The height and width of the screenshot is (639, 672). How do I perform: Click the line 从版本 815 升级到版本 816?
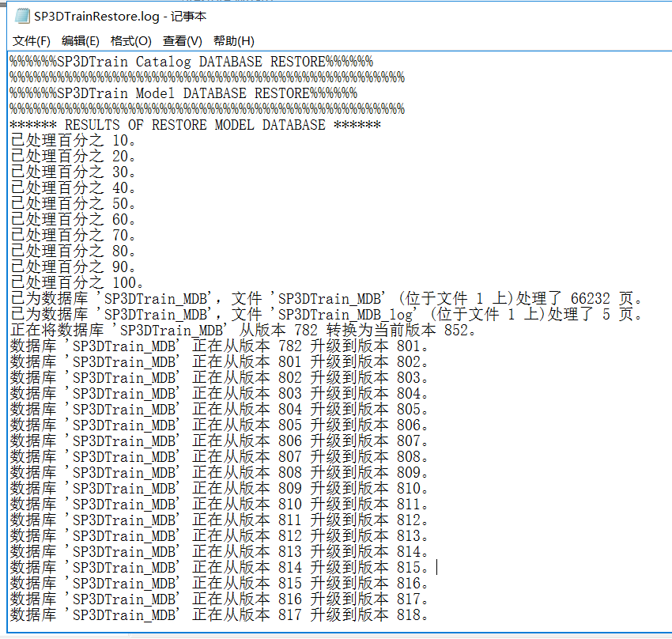coord(219,584)
